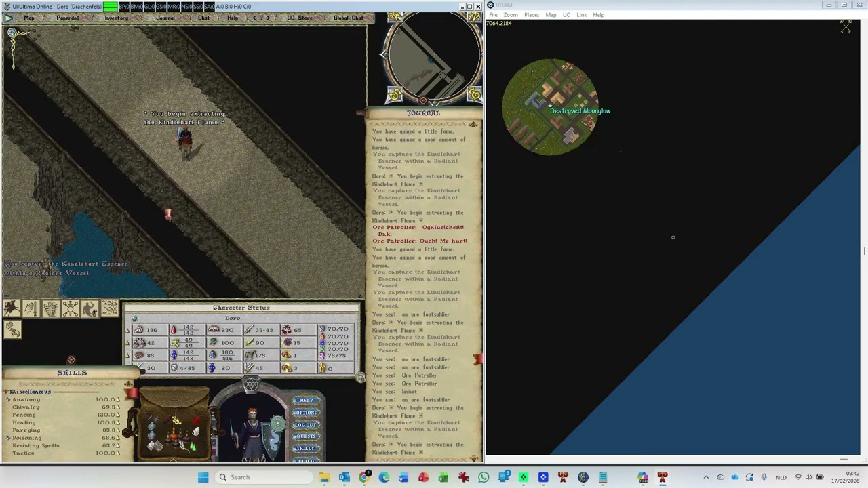Collapse the Miscellaneous skills group

[6, 392]
